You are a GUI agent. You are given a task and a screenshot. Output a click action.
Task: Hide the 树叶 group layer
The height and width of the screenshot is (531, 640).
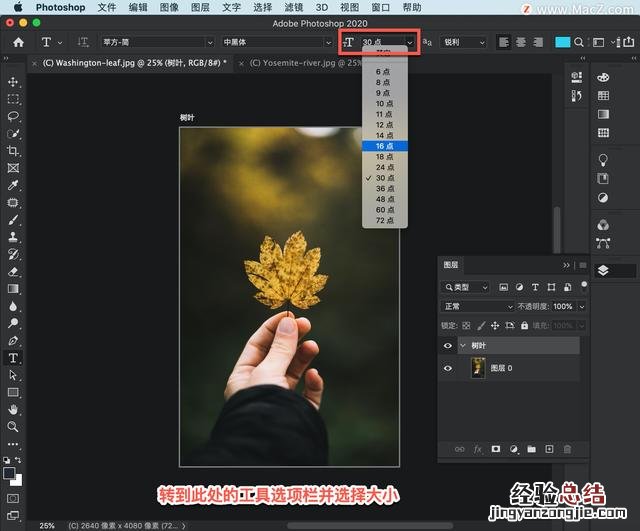[447, 345]
